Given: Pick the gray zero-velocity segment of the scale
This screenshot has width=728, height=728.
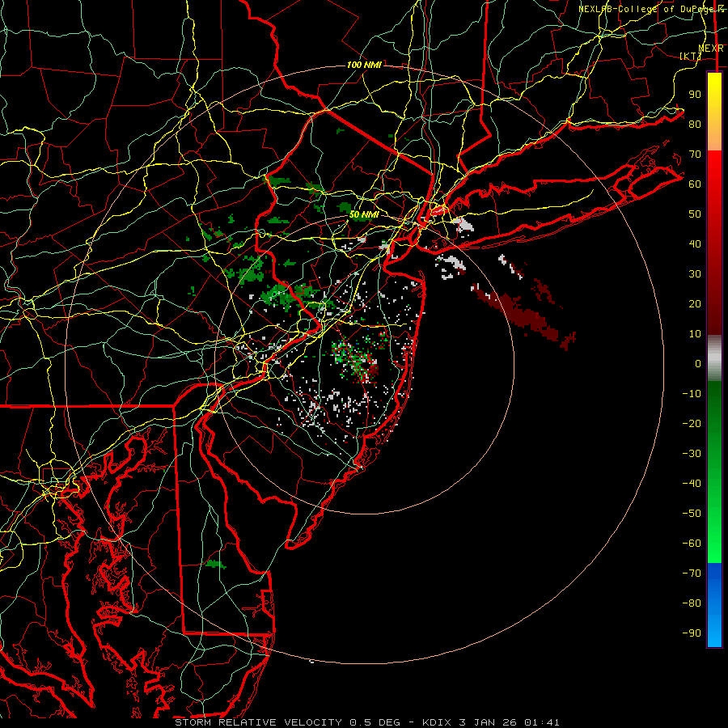Looking at the screenshot, I should click(x=714, y=358).
